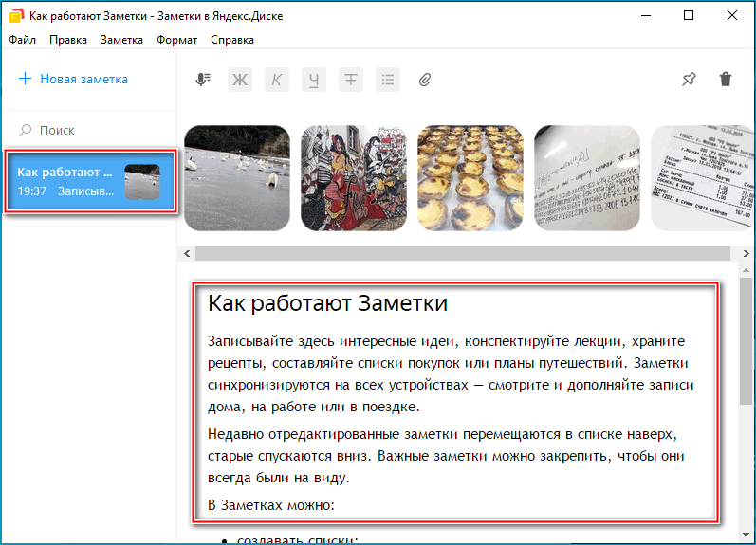Click paragraph starting 'Недавно отредактированные заметки'
The width and height of the screenshot is (756, 545).
click(x=446, y=456)
